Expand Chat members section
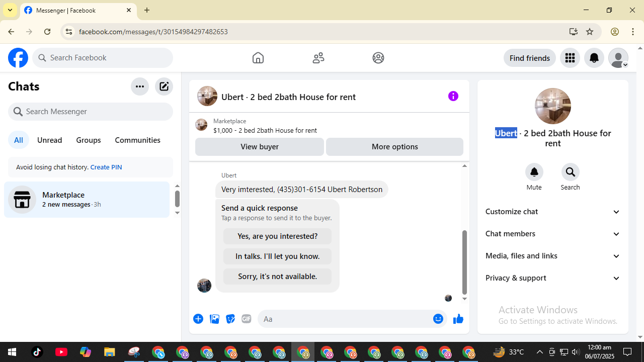Screen dimensions: 644x362 [553, 234]
